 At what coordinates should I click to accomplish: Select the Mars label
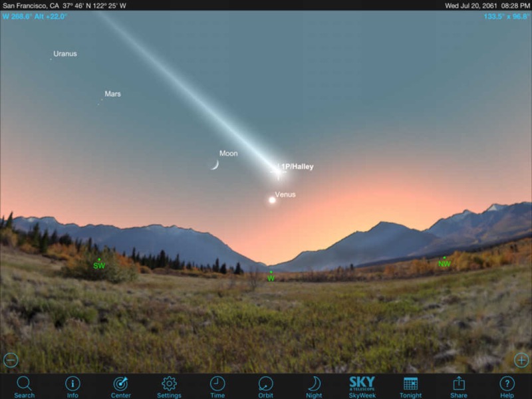[x=112, y=94]
